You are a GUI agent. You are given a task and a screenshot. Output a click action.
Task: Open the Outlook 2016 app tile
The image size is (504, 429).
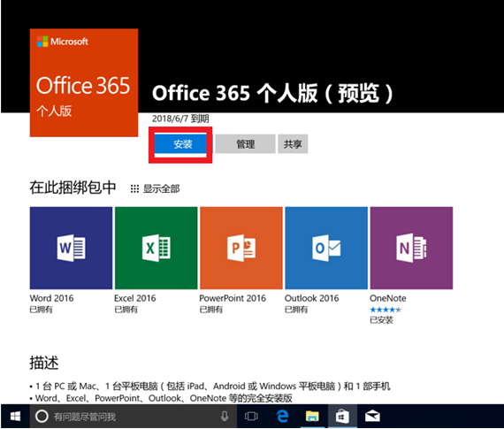tap(326, 248)
